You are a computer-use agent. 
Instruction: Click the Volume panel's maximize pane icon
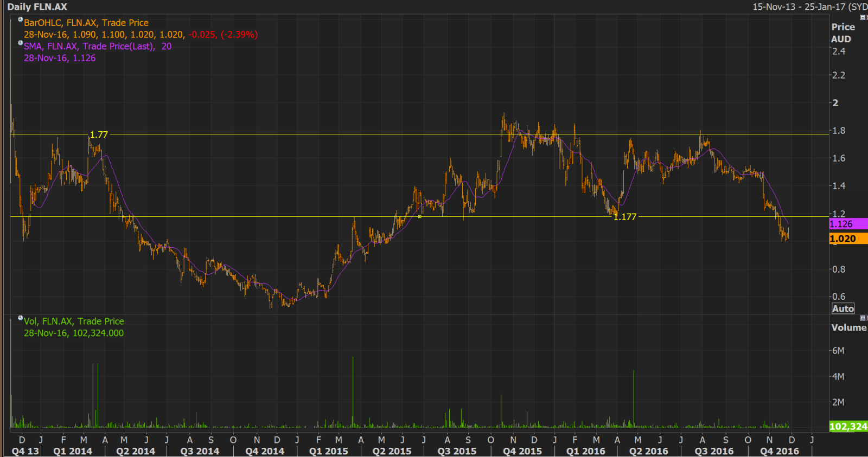pyautogui.click(x=863, y=318)
